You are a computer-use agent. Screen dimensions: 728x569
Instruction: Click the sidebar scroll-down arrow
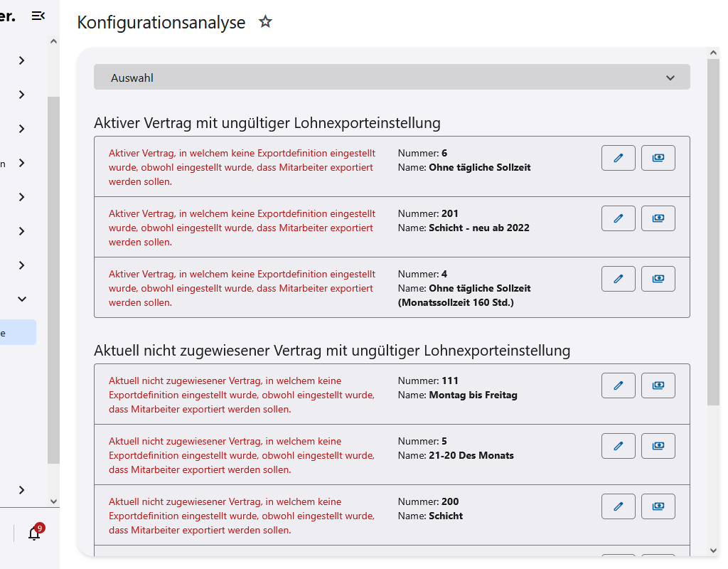53,501
